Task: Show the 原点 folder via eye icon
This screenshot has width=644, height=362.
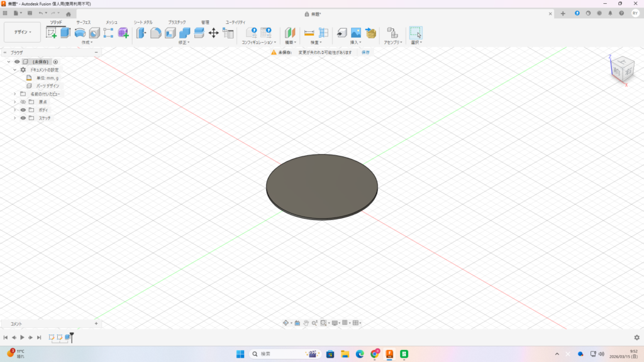Action: click(23, 102)
